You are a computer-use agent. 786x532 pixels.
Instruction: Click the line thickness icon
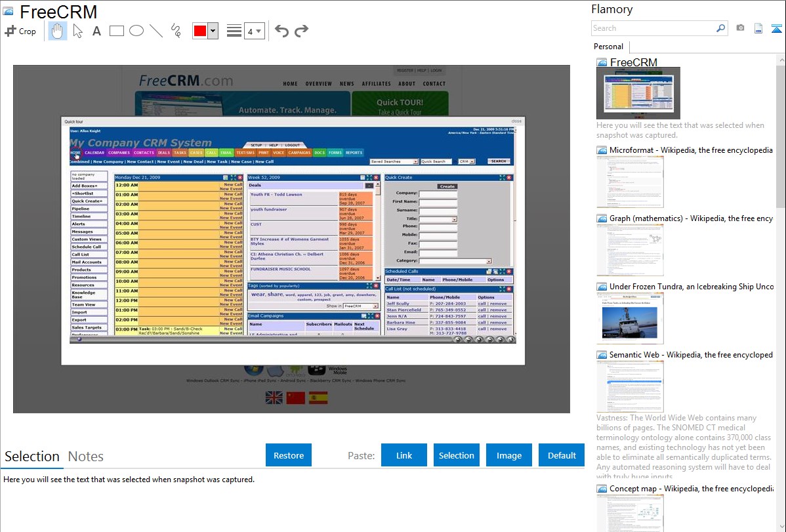tap(234, 31)
